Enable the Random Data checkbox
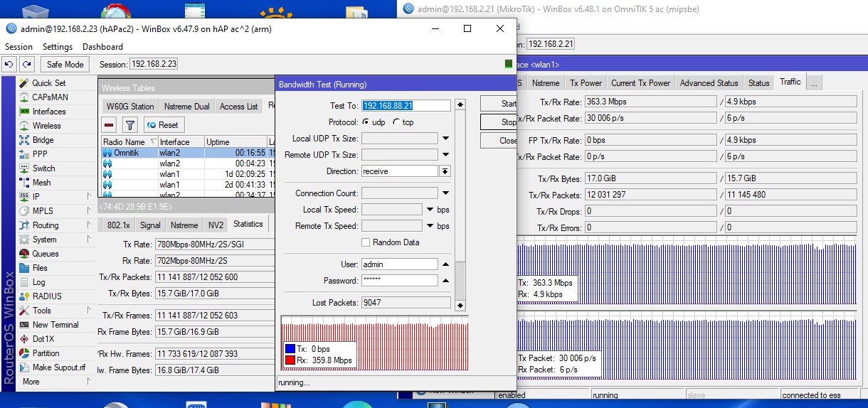Image resolution: width=868 pixels, height=408 pixels. [366, 242]
